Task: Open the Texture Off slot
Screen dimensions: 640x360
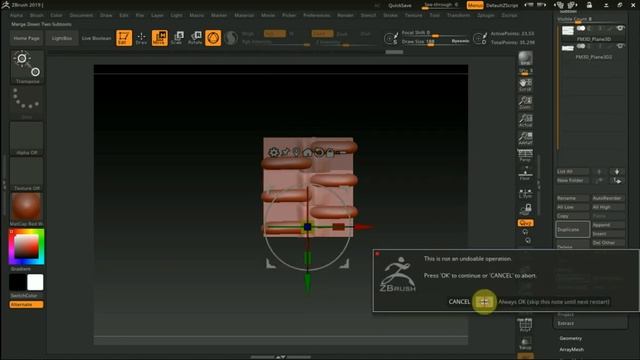Action: [27, 173]
